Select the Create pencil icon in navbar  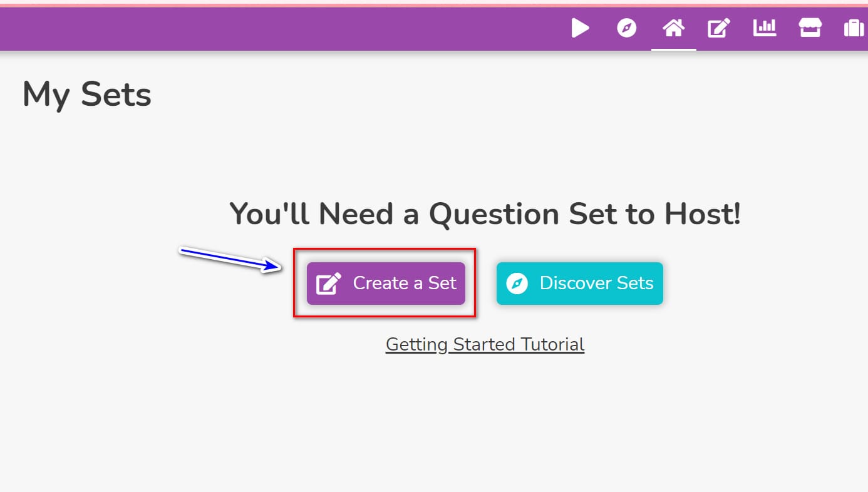(719, 28)
